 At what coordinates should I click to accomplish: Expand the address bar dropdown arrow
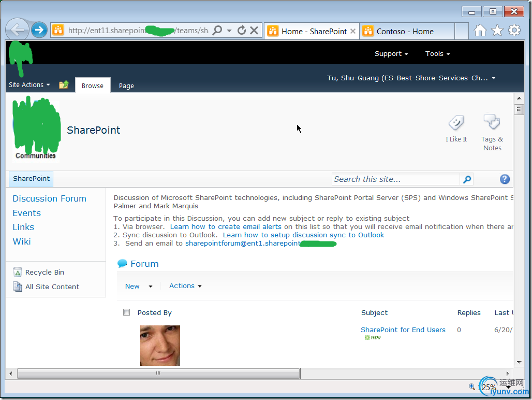point(229,31)
